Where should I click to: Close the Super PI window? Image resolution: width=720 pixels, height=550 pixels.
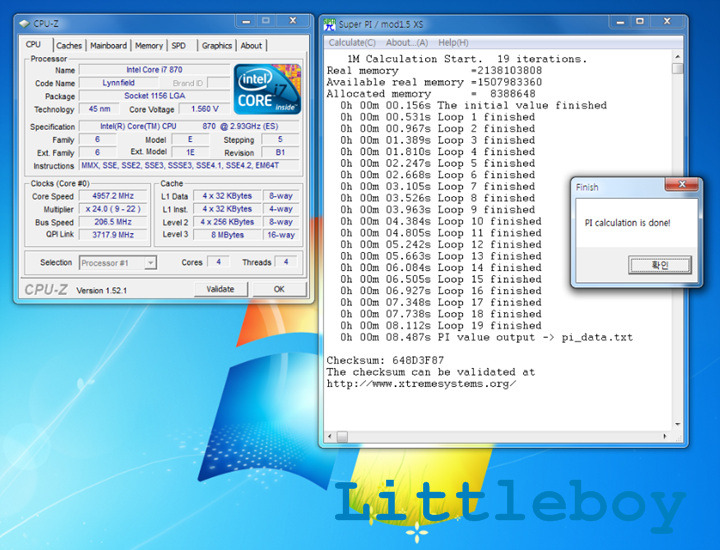667,22
